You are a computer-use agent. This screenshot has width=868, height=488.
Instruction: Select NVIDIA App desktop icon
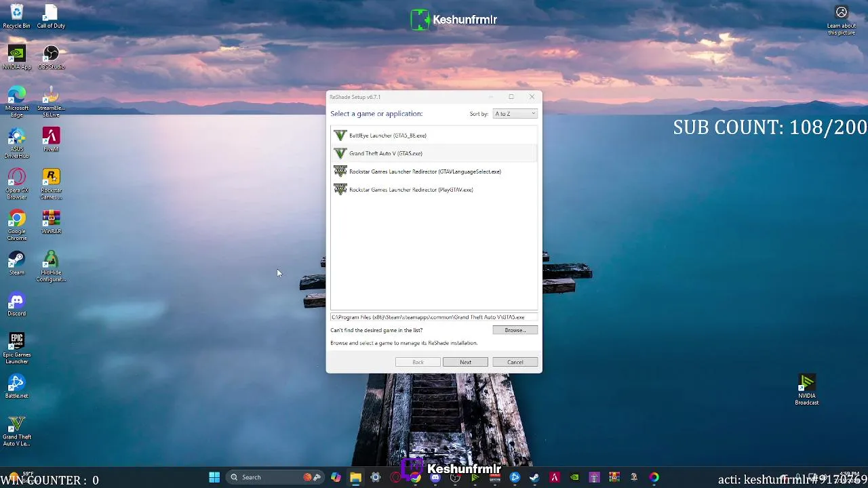pos(16,58)
